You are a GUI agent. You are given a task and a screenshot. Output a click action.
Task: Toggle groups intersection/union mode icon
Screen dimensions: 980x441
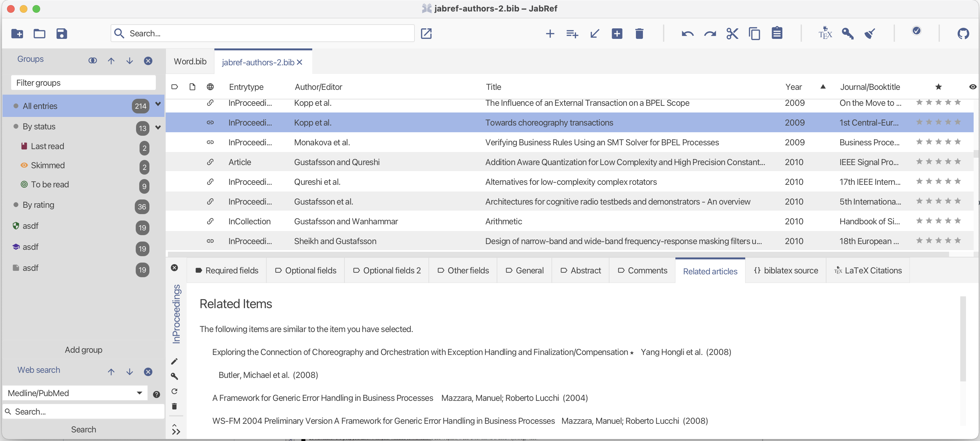(x=92, y=61)
